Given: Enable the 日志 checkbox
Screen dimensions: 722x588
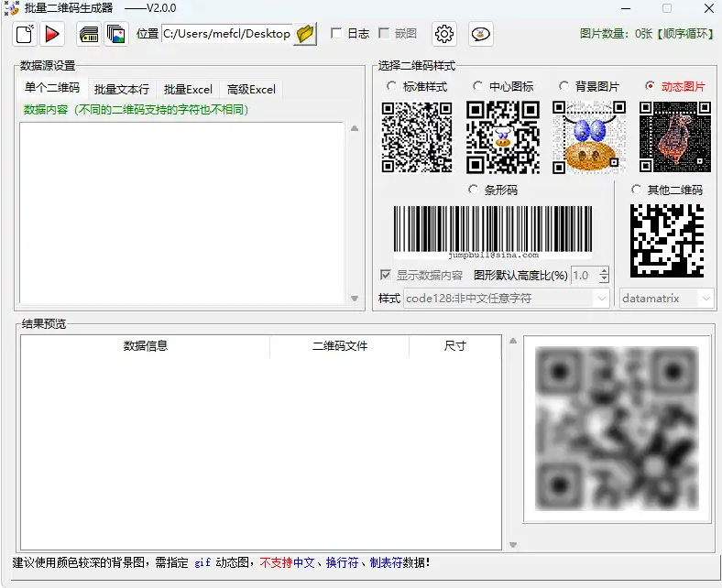Looking at the screenshot, I should (x=337, y=34).
